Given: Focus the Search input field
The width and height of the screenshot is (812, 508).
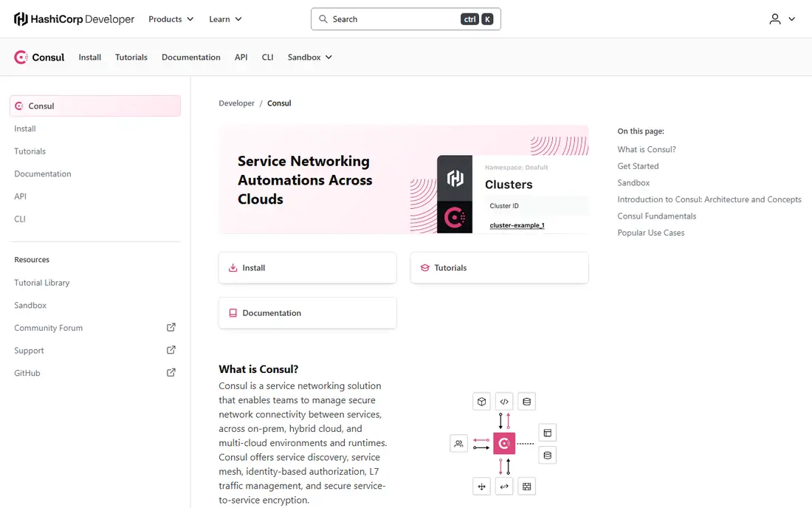Looking at the screenshot, I should [x=405, y=19].
